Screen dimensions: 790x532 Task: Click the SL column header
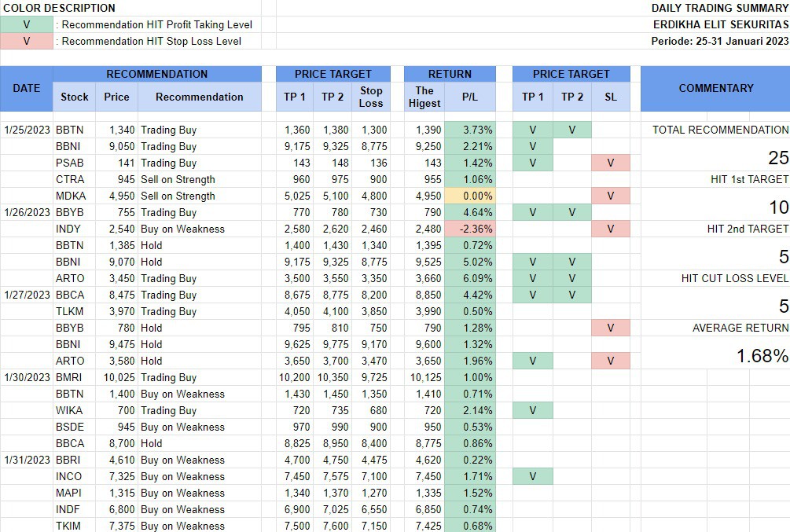click(x=611, y=97)
